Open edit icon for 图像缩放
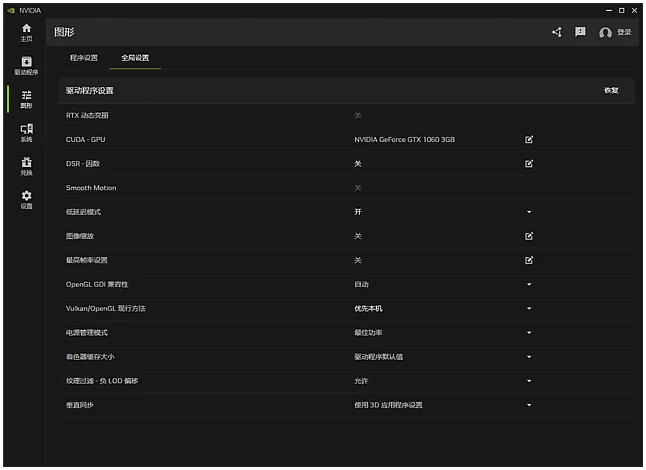Screen dimensions: 646x470 point(529,236)
